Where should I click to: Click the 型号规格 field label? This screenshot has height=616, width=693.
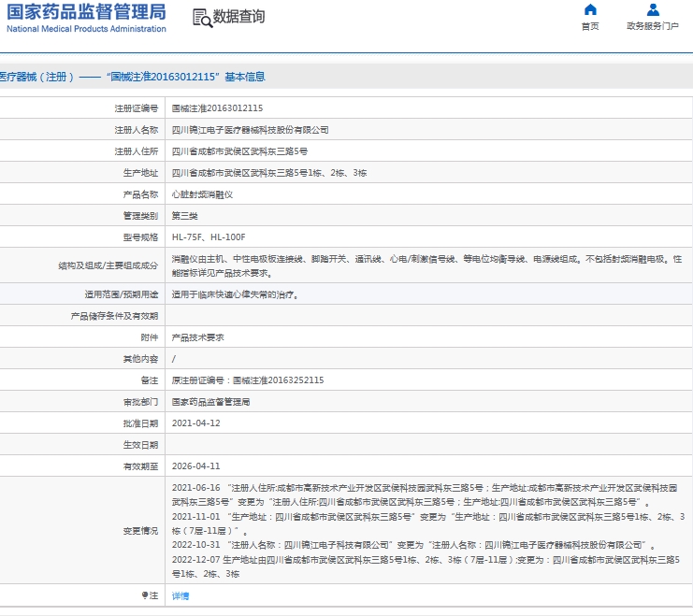[x=140, y=237]
